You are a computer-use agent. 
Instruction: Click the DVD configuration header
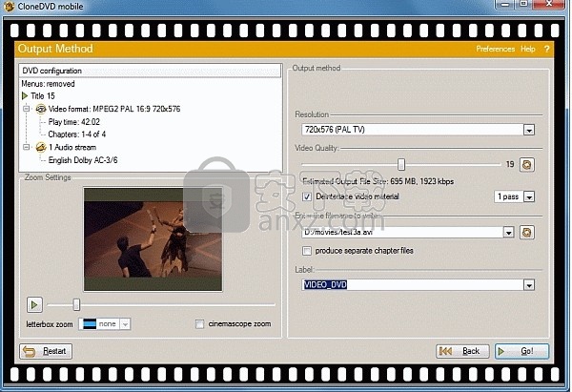[150, 71]
